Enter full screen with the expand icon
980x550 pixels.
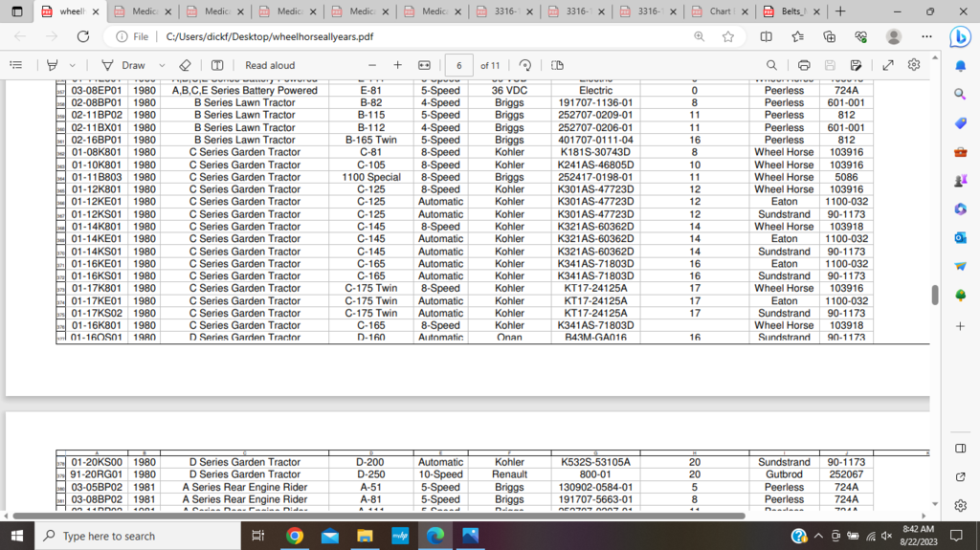click(888, 65)
